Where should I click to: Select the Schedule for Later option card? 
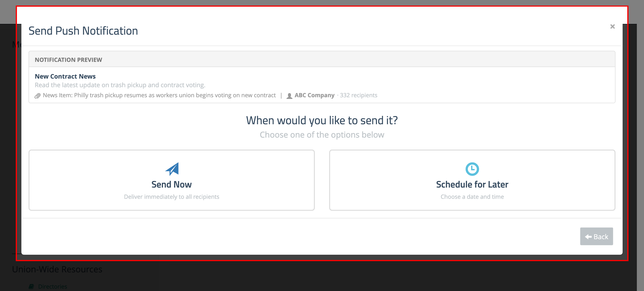pos(472,180)
